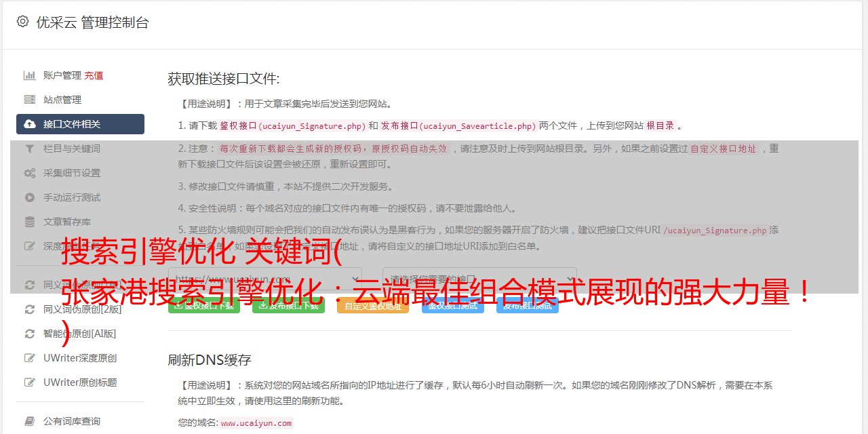Click the 优采云 管理控制台 header title
Screen dimensions: 868x434
[92, 22]
